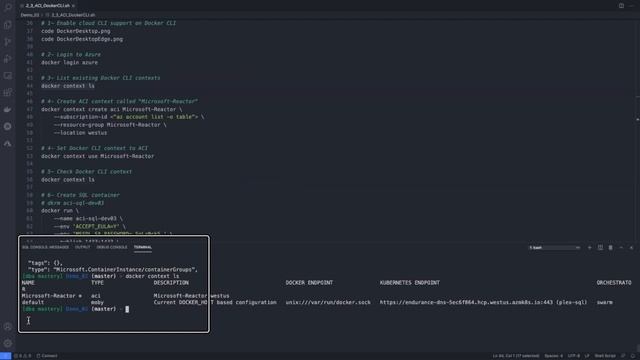Click Connect in the status bar

[47, 356]
